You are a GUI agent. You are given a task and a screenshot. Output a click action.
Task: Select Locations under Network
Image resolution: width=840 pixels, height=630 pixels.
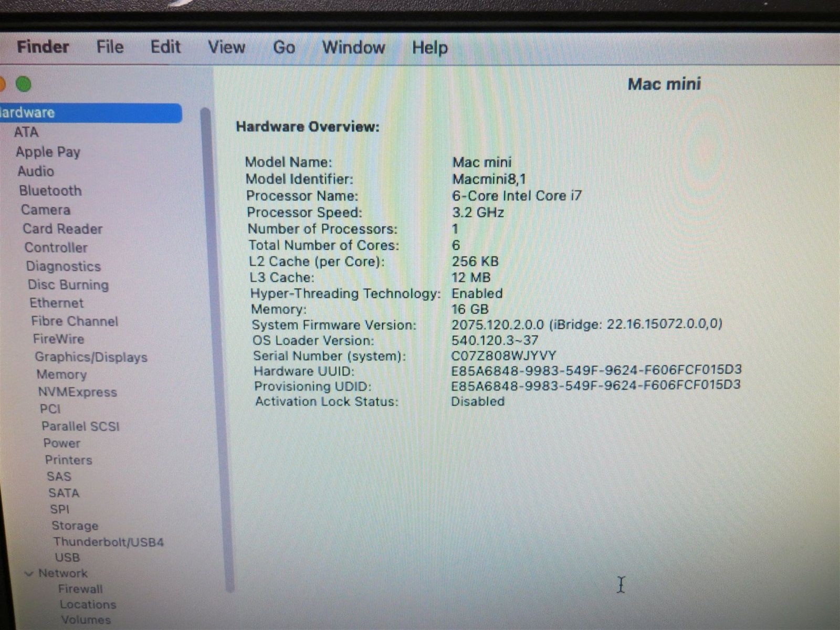pos(88,604)
